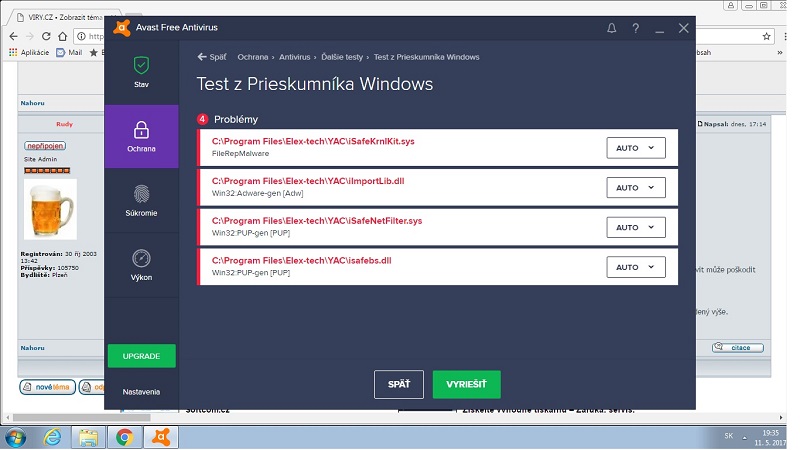Click the Stav shield icon in sidebar
800x450 pixels.
[141, 65]
